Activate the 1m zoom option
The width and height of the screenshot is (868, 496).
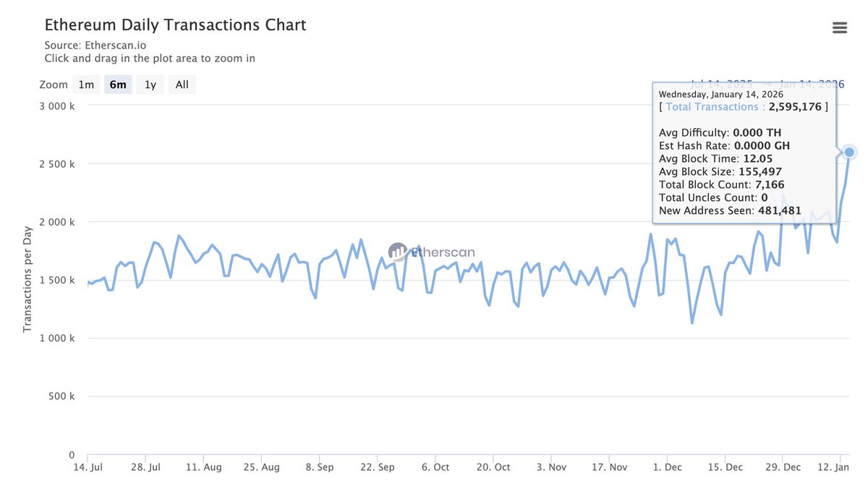pos(86,84)
